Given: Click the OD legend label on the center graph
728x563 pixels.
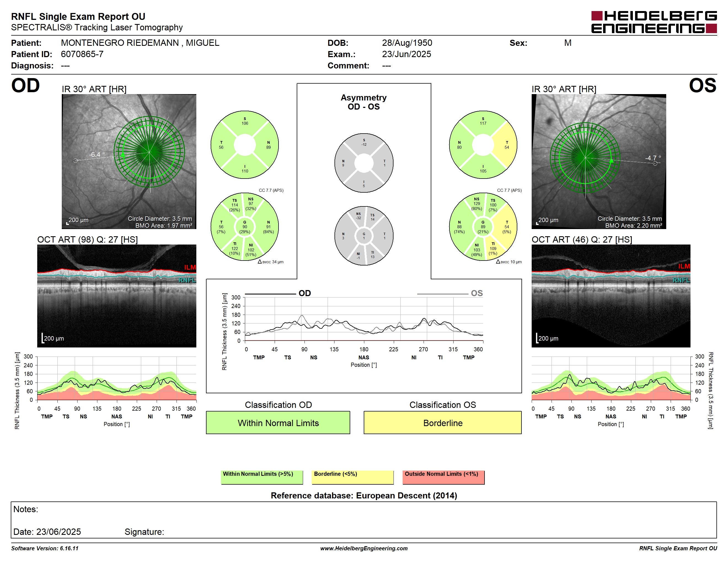Looking at the screenshot, I should coord(304,293).
